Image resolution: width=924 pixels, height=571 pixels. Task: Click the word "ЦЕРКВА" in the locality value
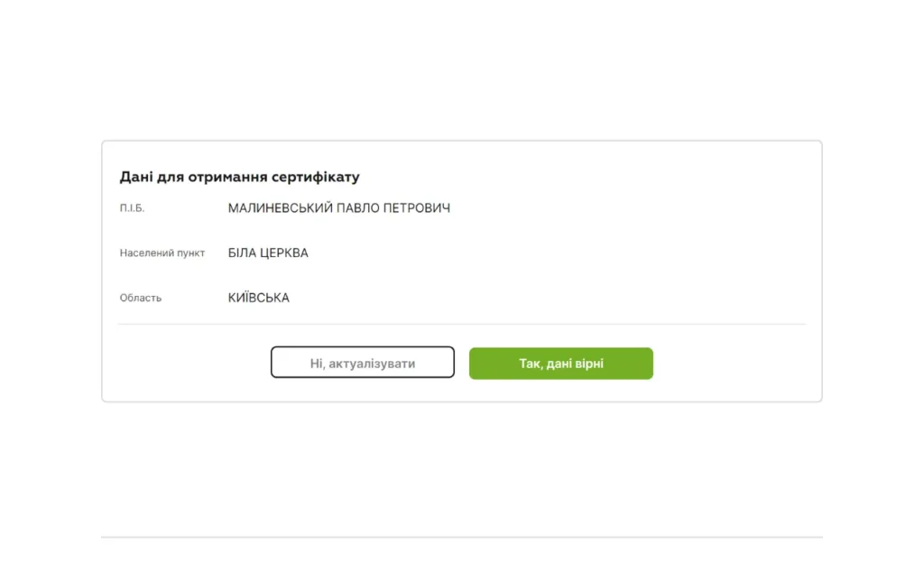284,253
